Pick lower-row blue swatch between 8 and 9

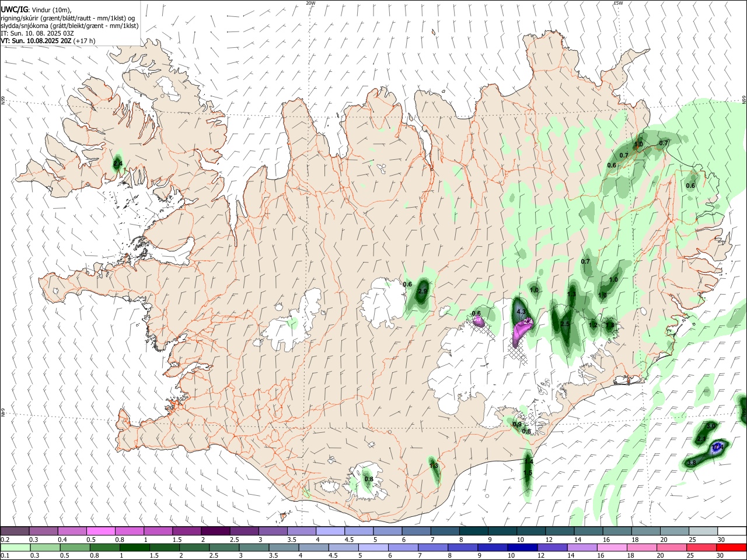click(463, 547)
